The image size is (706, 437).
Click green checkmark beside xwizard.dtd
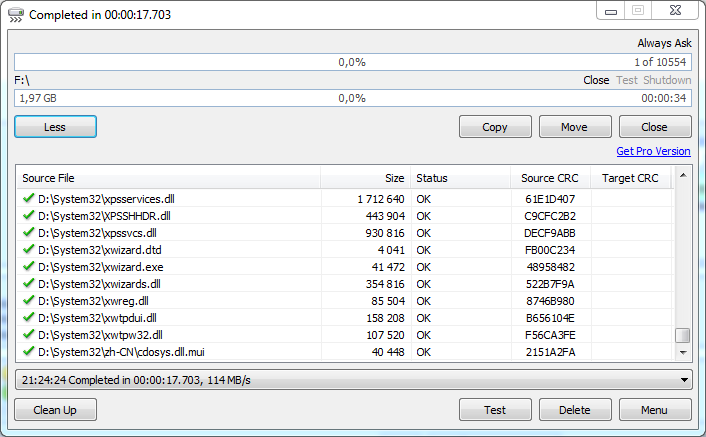point(29,249)
